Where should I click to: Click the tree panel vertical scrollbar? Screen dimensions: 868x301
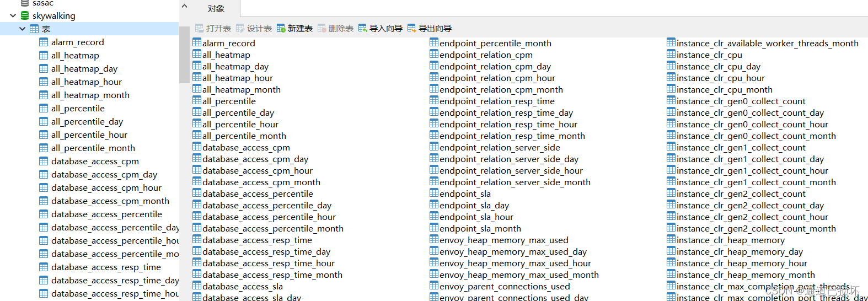(184, 55)
